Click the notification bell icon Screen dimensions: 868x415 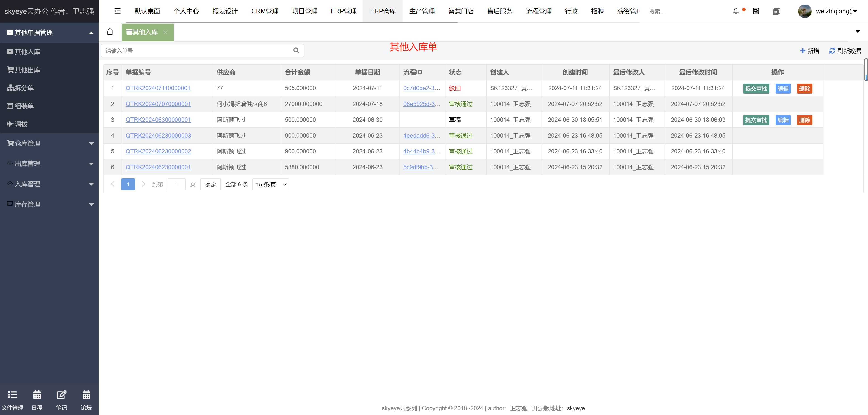(x=736, y=11)
